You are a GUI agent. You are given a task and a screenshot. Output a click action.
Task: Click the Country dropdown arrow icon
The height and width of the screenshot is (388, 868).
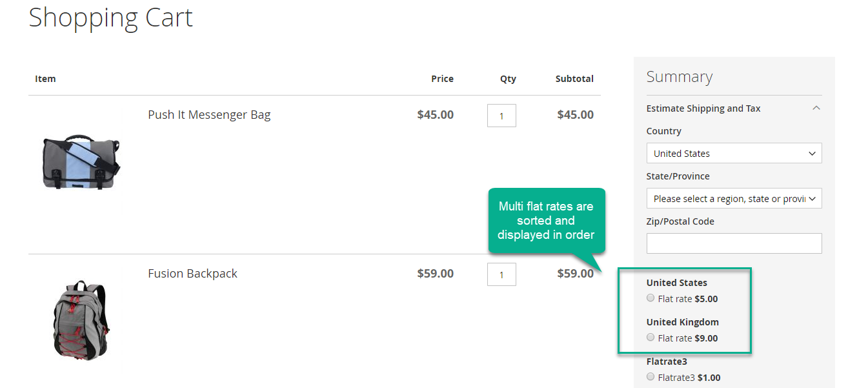click(x=812, y=154)
